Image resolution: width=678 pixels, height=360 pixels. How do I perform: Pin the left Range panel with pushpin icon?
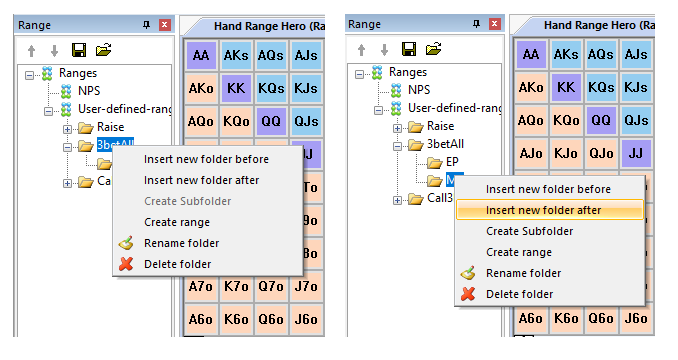coord(147,25)
